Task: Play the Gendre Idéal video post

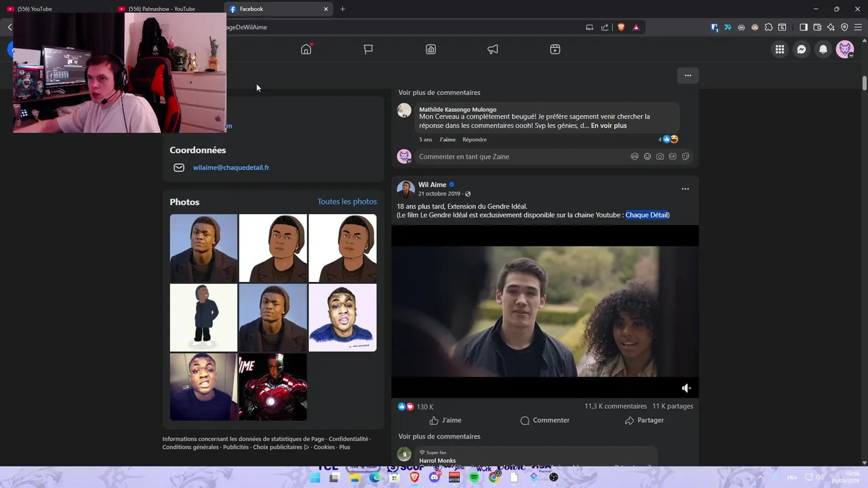Action: tap(545, 312)
